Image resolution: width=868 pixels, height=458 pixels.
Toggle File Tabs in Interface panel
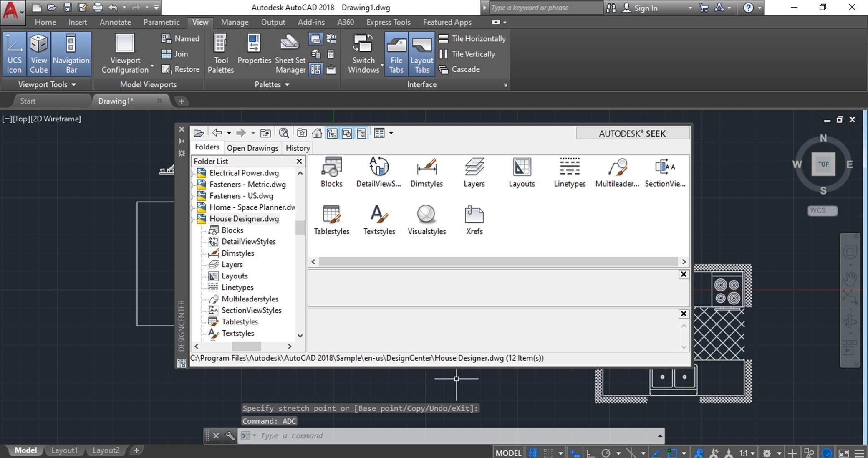pyautogui.click(x=396, y=54)
